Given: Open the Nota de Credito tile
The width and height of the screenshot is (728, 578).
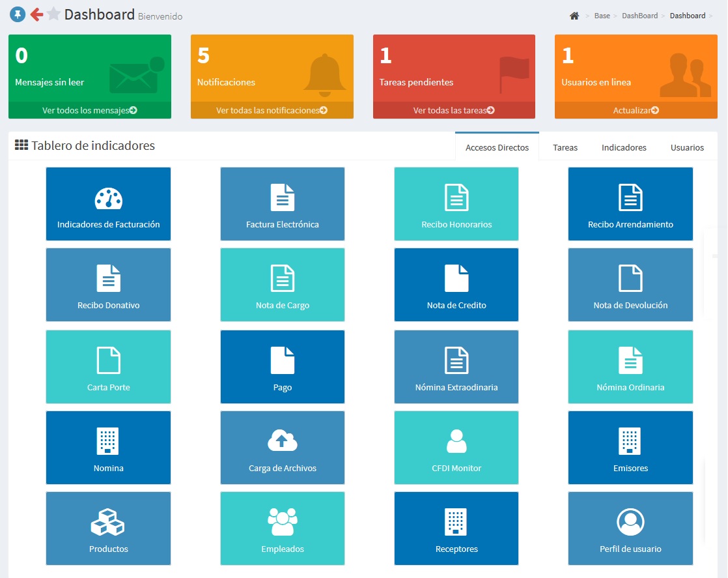Looking at the screenshot, I should [456, 285].
